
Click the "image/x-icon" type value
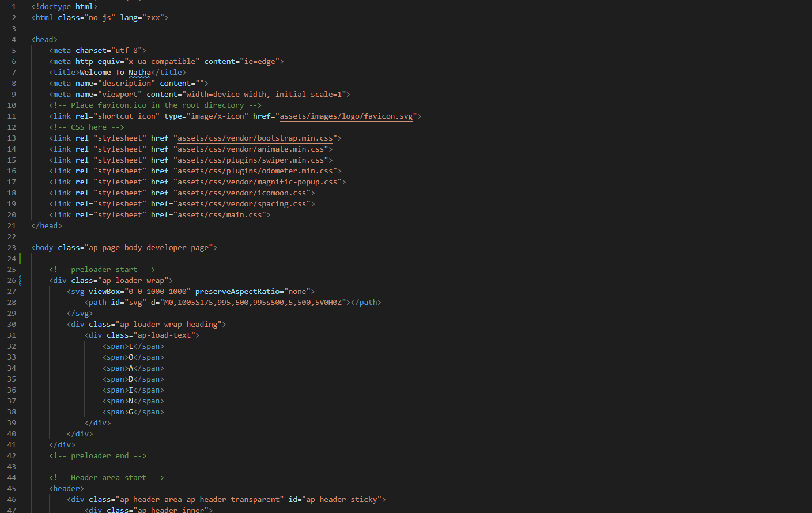tap(217, 116)
